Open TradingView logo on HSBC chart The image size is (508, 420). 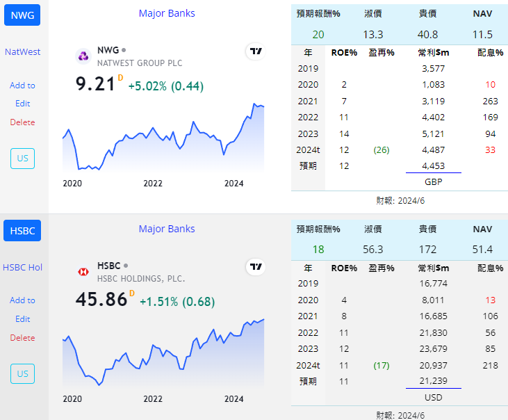pyautogui.click(x=256, y=267)
